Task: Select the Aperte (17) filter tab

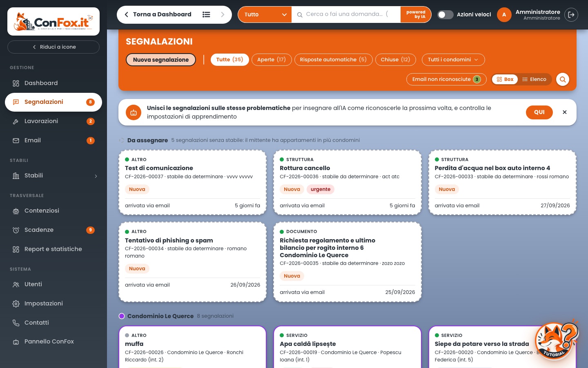Action: tap(272, 60)
